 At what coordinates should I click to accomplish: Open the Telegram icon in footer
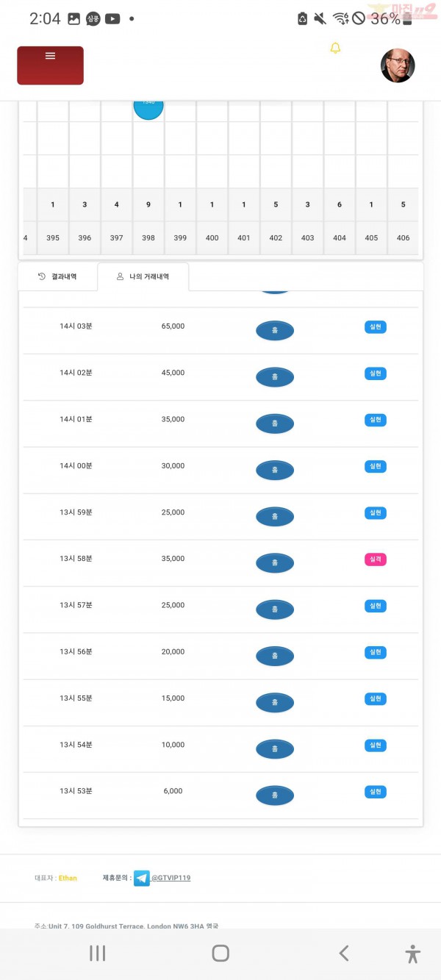(x=142, y=878)
